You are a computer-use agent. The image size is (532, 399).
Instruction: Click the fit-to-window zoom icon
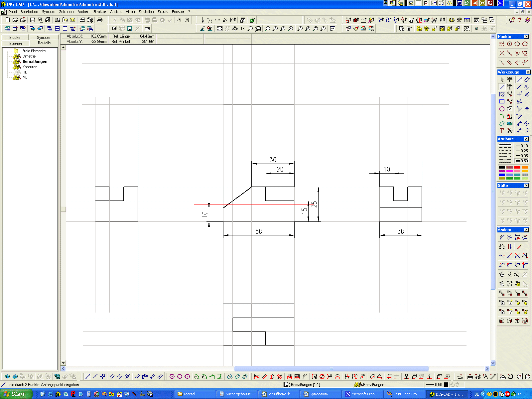[x=219, y=29]
